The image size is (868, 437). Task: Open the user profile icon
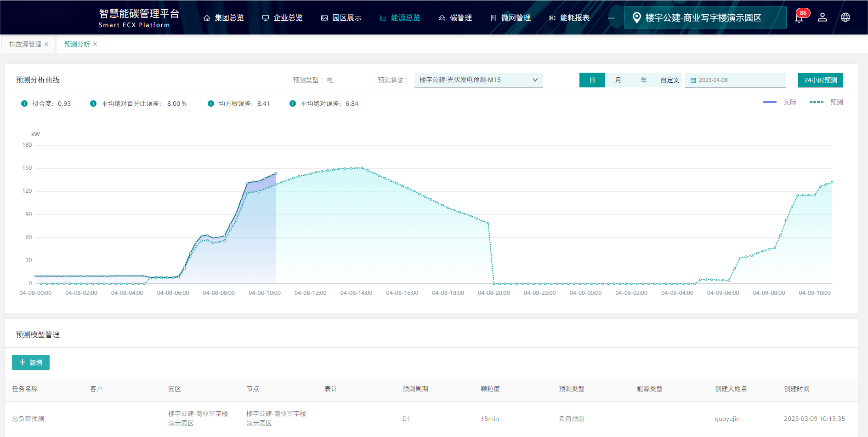823,17
